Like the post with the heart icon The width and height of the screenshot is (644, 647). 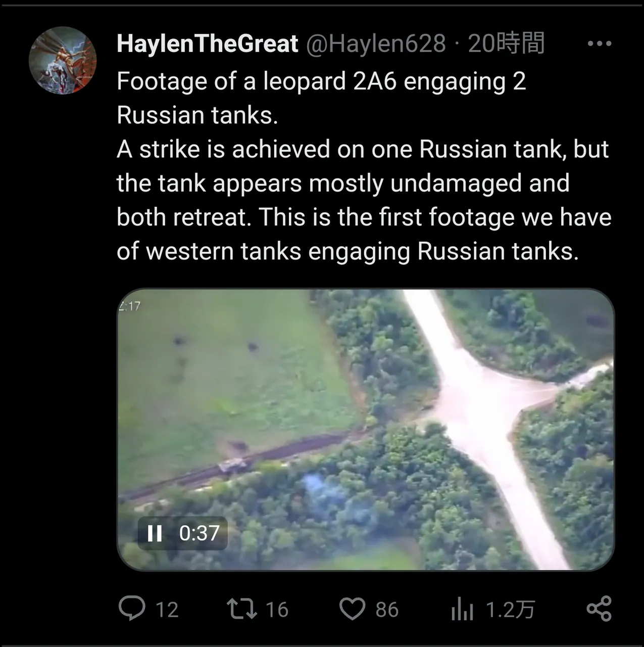click(352, 609)
